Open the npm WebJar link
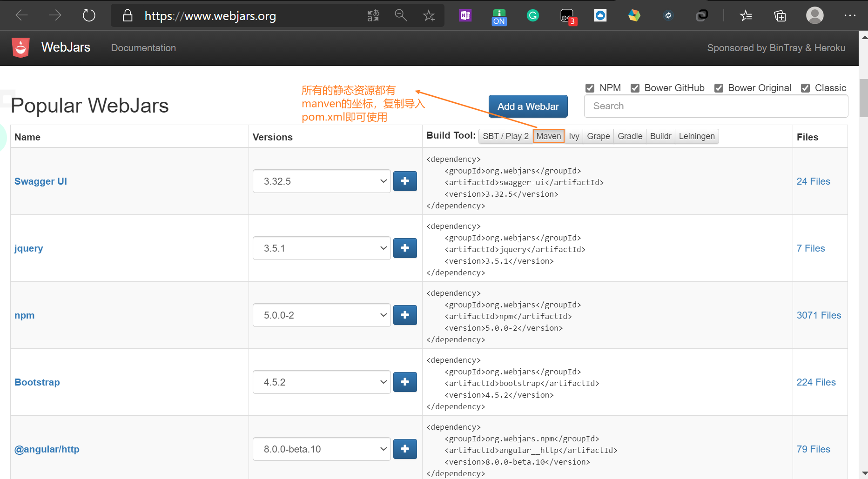Image resolution: width=868 pixels, height=479 pixels. 24,315
